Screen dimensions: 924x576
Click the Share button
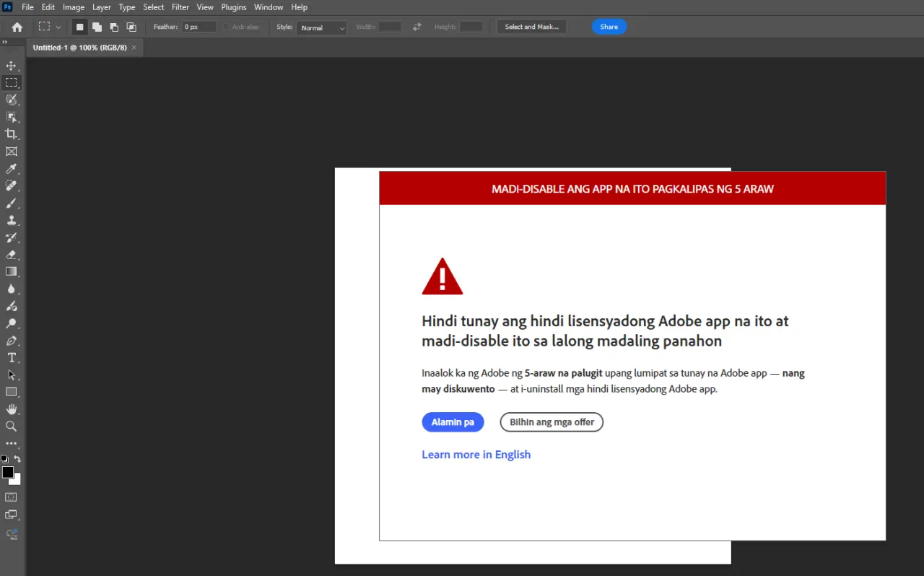coord(609,27)
